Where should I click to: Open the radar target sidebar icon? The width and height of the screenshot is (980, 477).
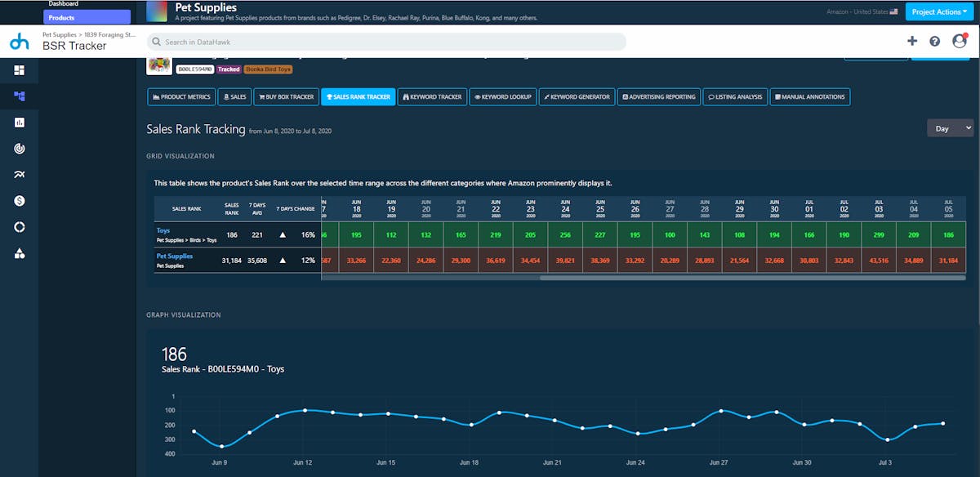pyautogui.click(x=19, y=149)
